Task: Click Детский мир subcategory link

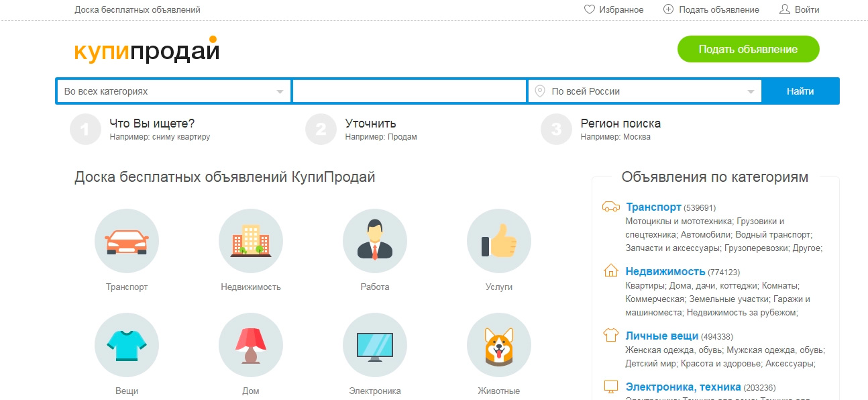Action: (x=650, y=363)
